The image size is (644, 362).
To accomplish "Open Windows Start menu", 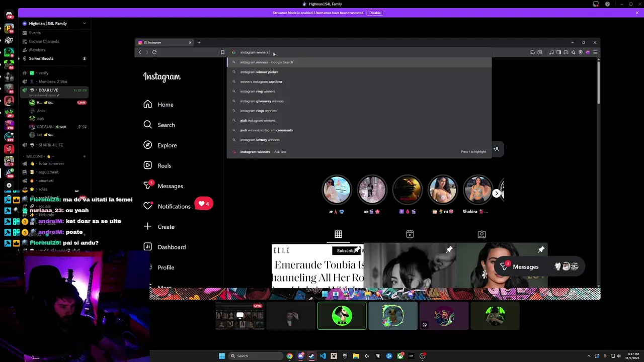I will click(x=222, y=356).
